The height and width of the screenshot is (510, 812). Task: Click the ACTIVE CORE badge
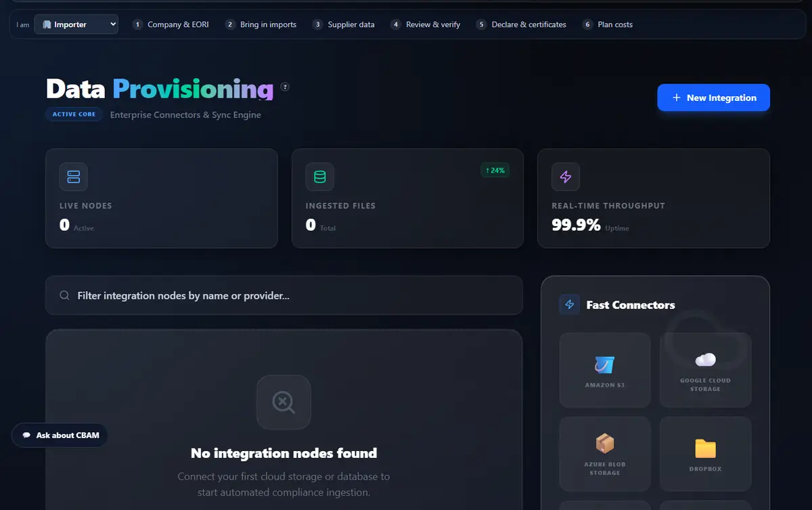coord(74,114)
